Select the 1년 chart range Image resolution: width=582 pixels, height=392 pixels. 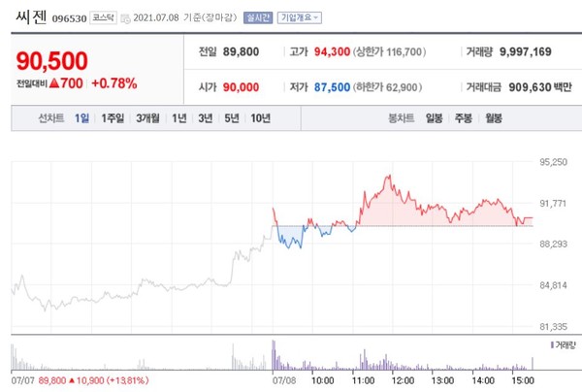pos(179,118)
